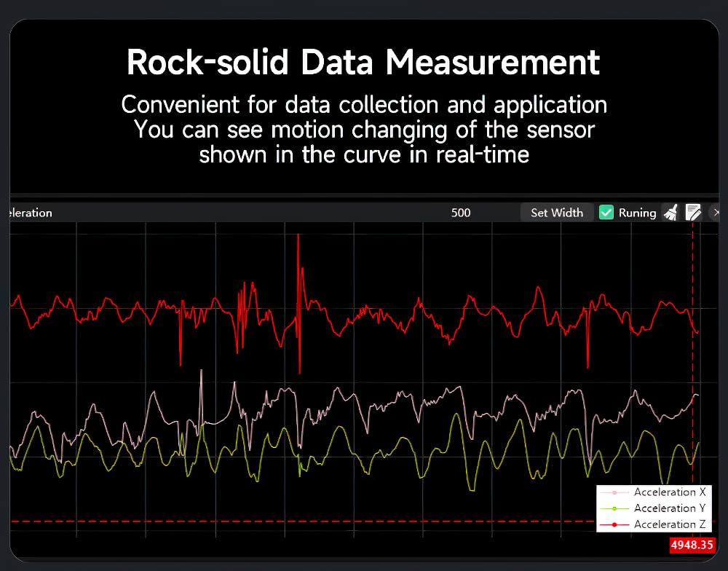Select the truncated Acceleration panel title
This screenshot has width=728, height=571.
pyautogui.click(x=31, y=213)
